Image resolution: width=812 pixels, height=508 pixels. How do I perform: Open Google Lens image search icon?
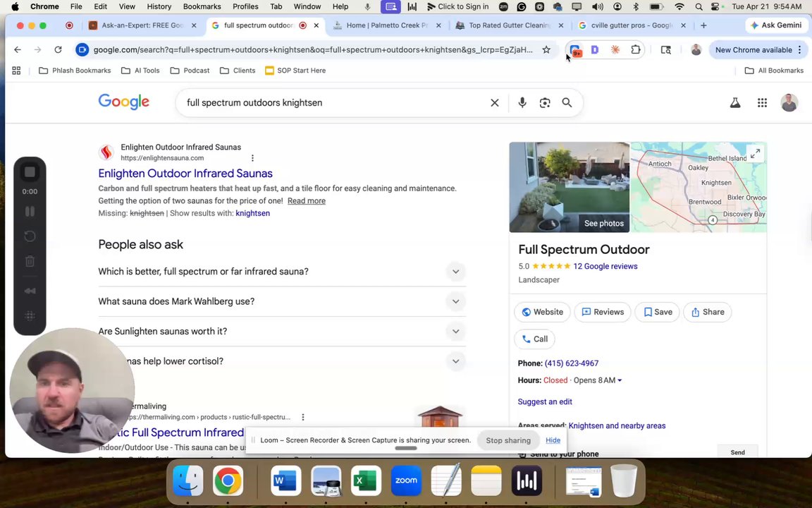(545, 102)
